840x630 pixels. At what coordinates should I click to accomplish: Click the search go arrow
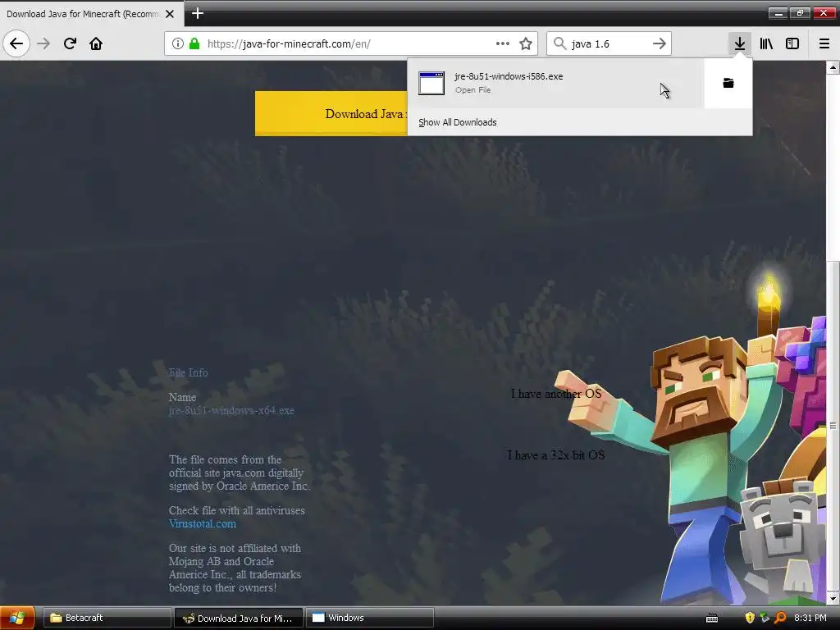[x=660, y=43]
